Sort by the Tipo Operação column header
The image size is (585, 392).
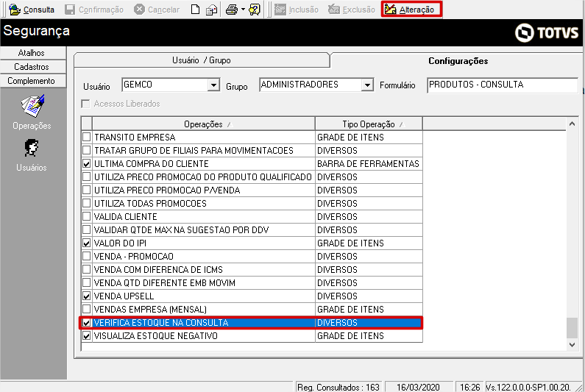[x=369, y=124]
